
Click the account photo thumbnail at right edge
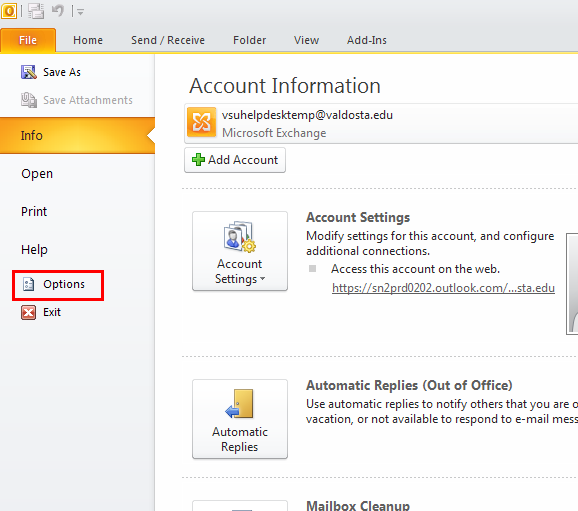coord(572,284)
